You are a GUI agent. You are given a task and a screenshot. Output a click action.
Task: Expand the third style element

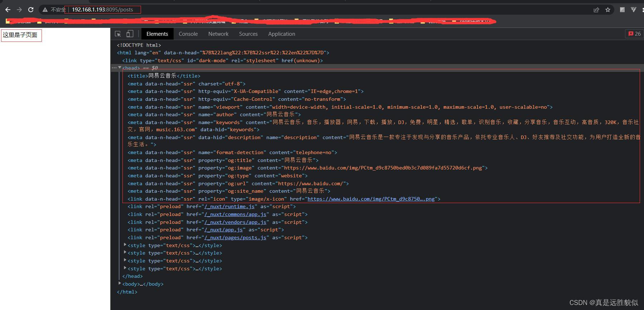125,260
